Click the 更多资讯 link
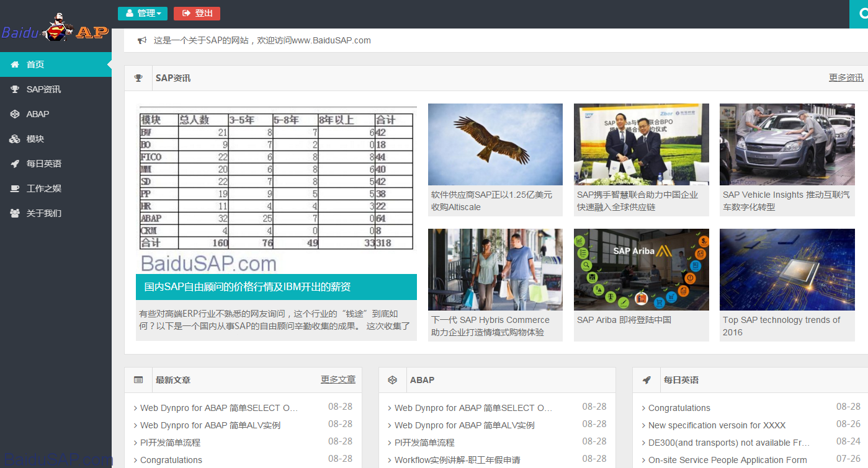 pos(846,77)
